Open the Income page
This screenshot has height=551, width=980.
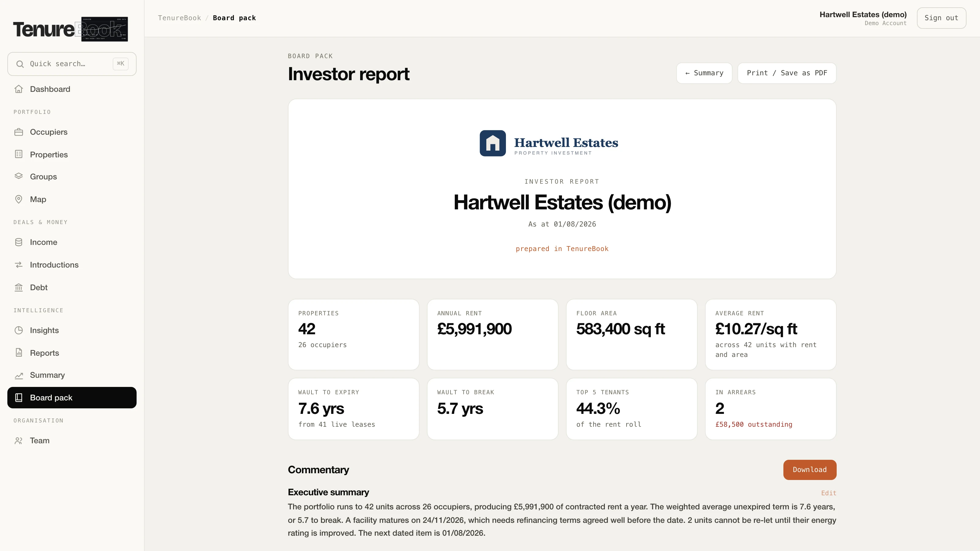coord(72,242)
